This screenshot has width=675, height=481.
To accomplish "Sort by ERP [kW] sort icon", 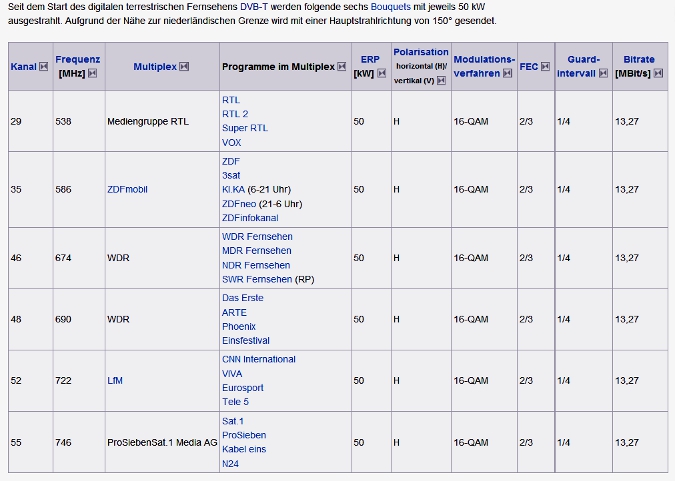I will click(381, 74).
